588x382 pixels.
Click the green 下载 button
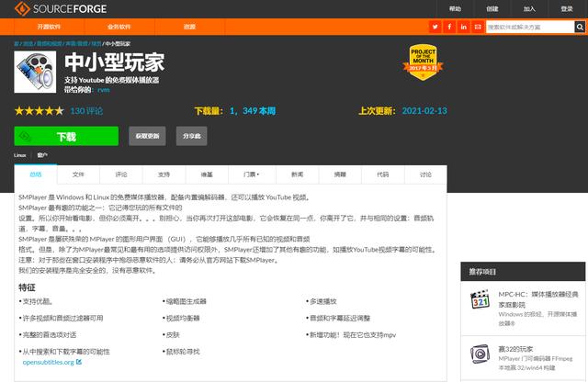66,136
